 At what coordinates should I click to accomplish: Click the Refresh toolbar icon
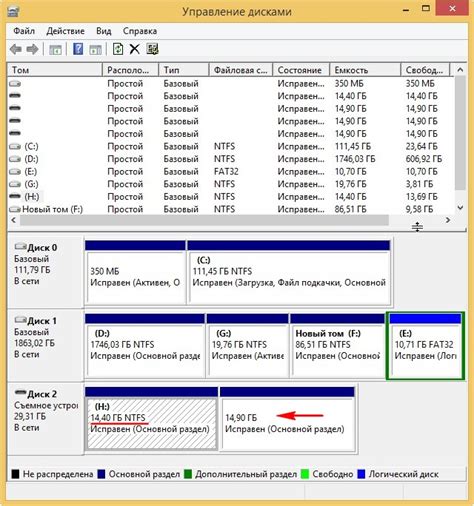pyautogui.click(x=118, y=49)
